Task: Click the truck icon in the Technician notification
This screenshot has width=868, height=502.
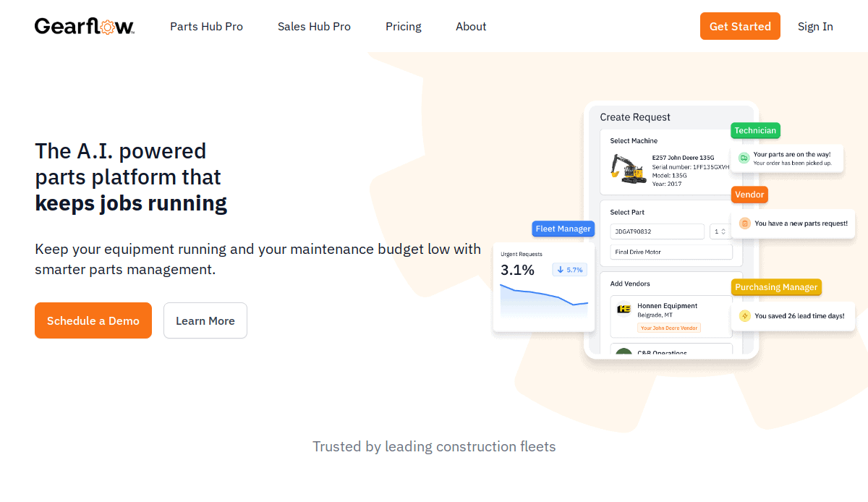Action: (x=744, y=156)
